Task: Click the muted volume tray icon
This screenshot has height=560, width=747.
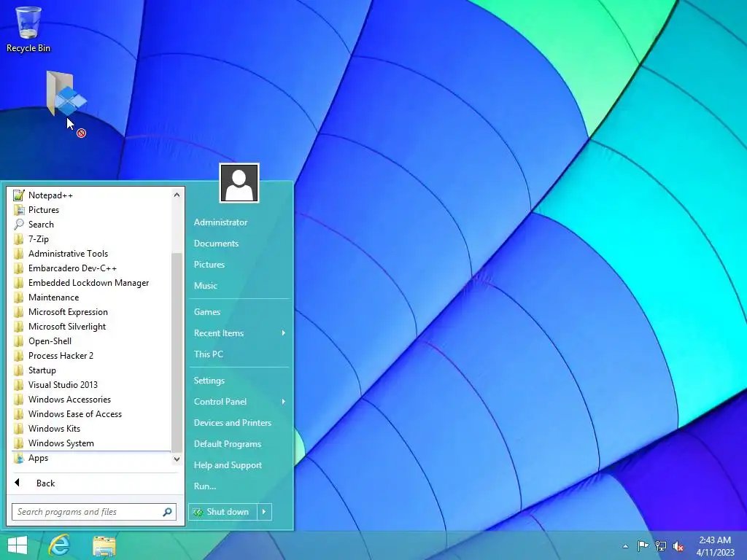Action: click(x=678, y=546)
